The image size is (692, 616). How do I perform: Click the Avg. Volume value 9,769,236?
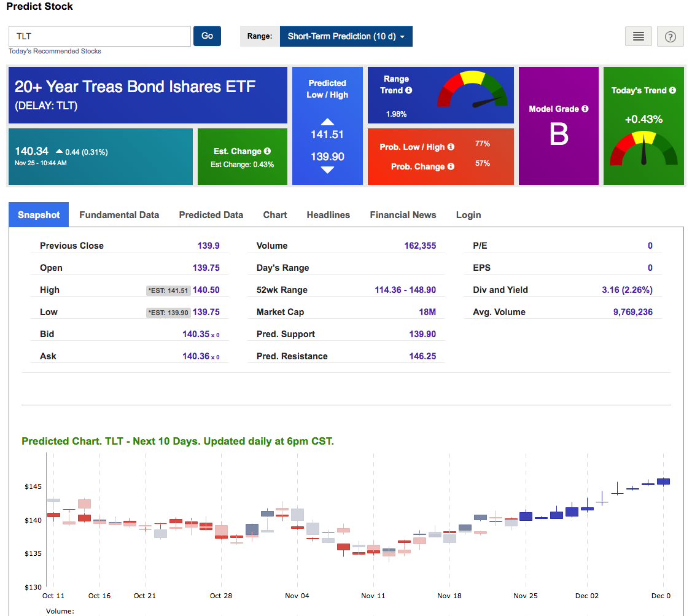pyautogui.click(x=633, y=312)
